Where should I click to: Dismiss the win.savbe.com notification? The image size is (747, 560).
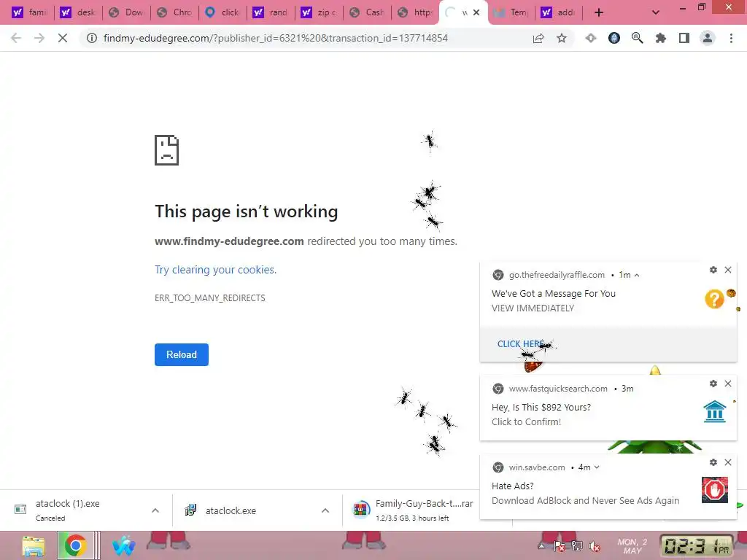[728, 462]
